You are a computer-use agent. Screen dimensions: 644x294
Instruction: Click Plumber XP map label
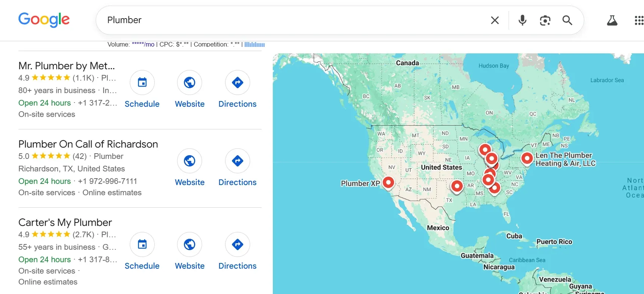tap(360, 184)
